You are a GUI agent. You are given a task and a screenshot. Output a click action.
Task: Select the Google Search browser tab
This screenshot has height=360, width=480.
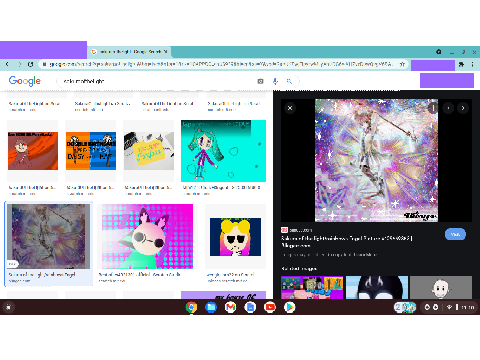point(129,52)
